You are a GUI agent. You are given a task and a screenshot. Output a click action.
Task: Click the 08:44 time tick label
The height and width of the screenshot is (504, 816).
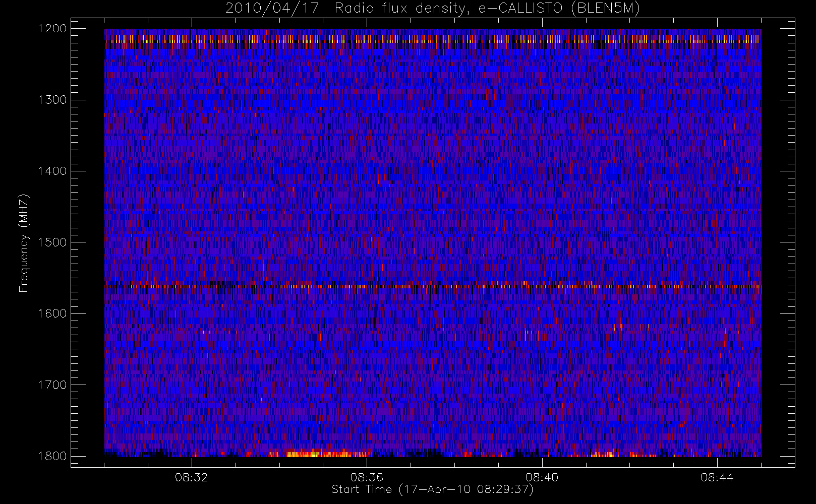pyautogui.click(x=717, y=477)
